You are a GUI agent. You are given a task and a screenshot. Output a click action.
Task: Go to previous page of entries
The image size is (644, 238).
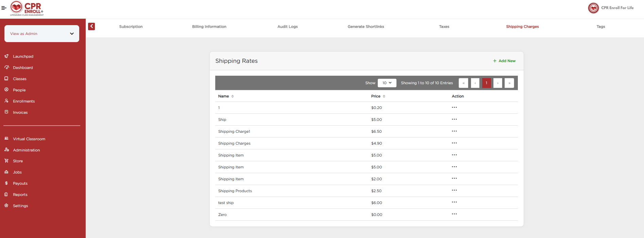[475, 83]
